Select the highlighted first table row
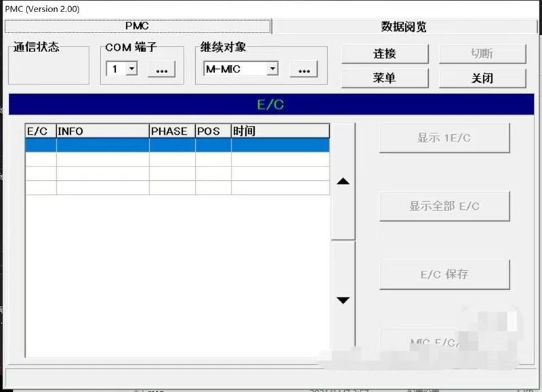Image resolution: width=542 pixels, height=392 pixels. point(178,145)
